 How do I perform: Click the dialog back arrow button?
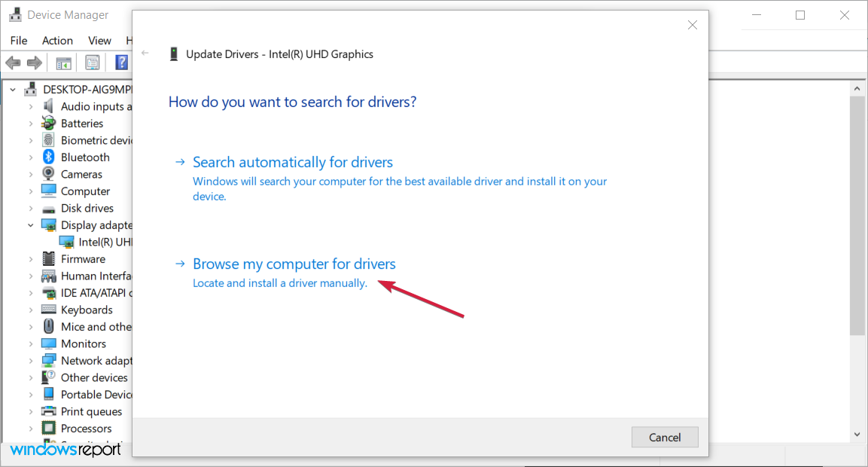(x=145, y=53)
